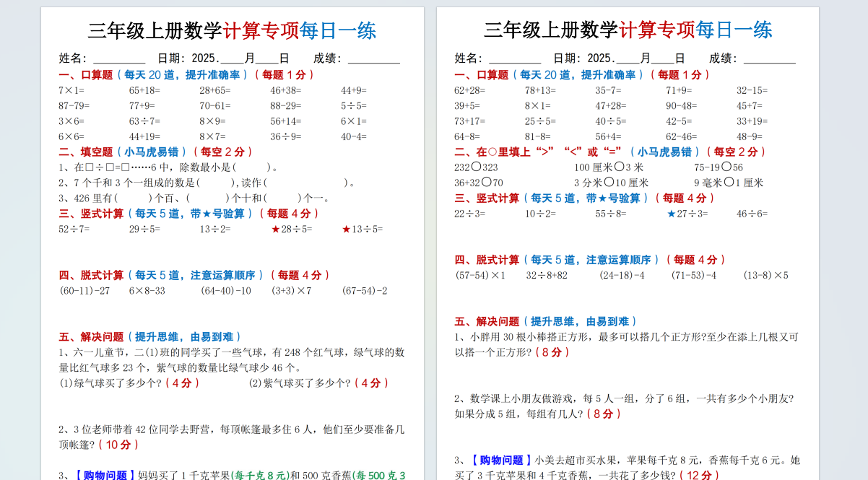Click the month blank on left worksheet date
The image size is (868, 480).
(x=232, y=58)
